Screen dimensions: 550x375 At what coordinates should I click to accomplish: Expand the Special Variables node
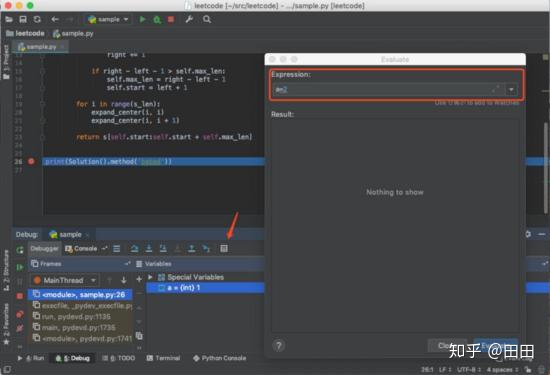150,277
